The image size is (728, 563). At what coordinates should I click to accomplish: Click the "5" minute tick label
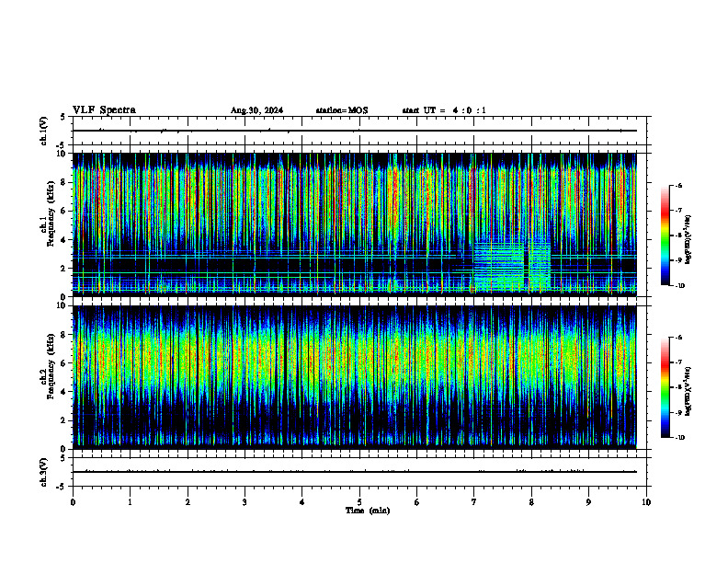click(x=359, y=502)
